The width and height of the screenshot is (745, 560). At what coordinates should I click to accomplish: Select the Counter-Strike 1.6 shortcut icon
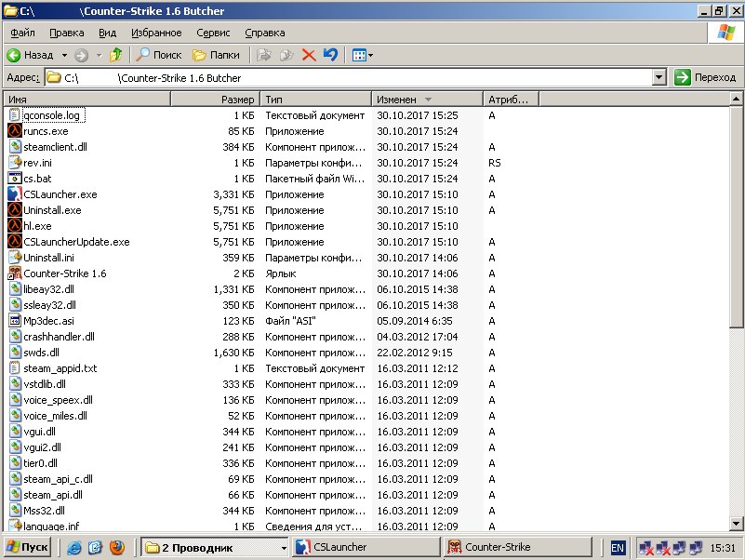pyautogui.click(x=15, y=273)
